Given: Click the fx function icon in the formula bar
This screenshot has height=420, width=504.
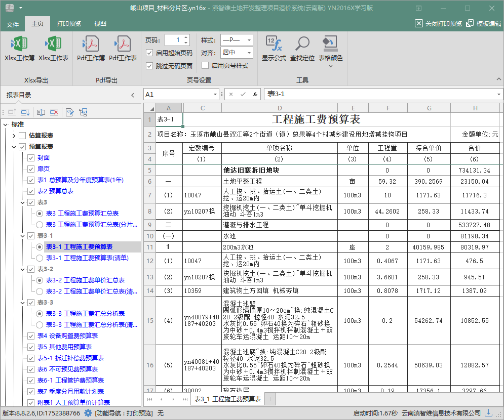Looking at the screenshot, I should [255, 95].
